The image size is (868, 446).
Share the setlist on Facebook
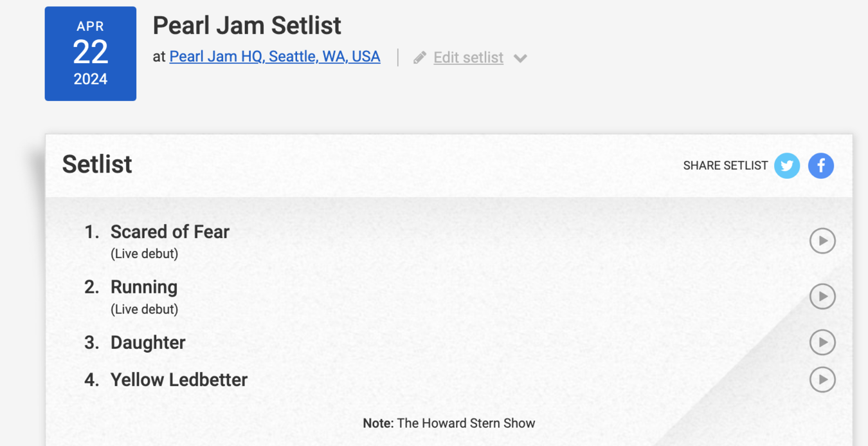pyautogui.click(x=821, y=165)
